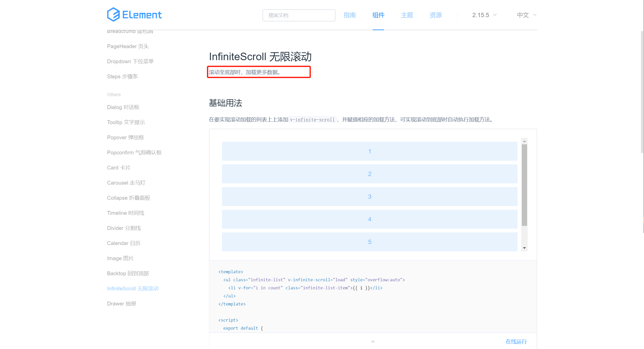Click the Element logo icon
This screenshot has width=644, height=349.
pos(113,15)
